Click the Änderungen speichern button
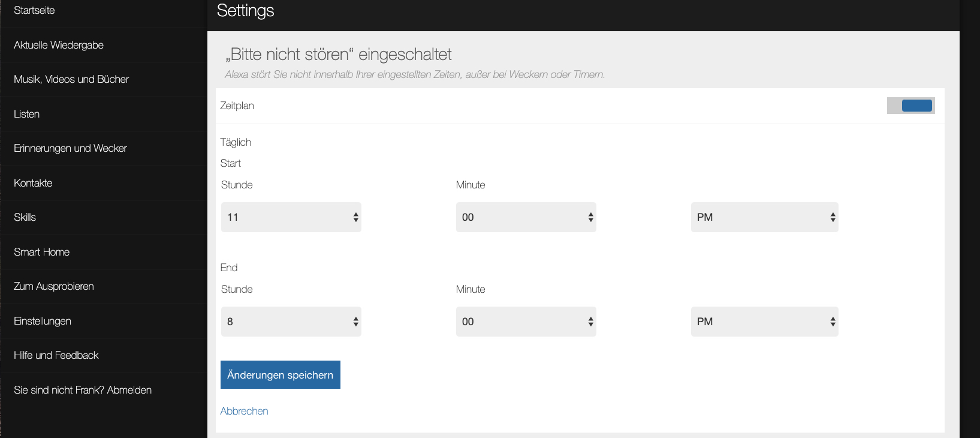The width and height of the screenshot is (980, 438). (x=280, y=375)
